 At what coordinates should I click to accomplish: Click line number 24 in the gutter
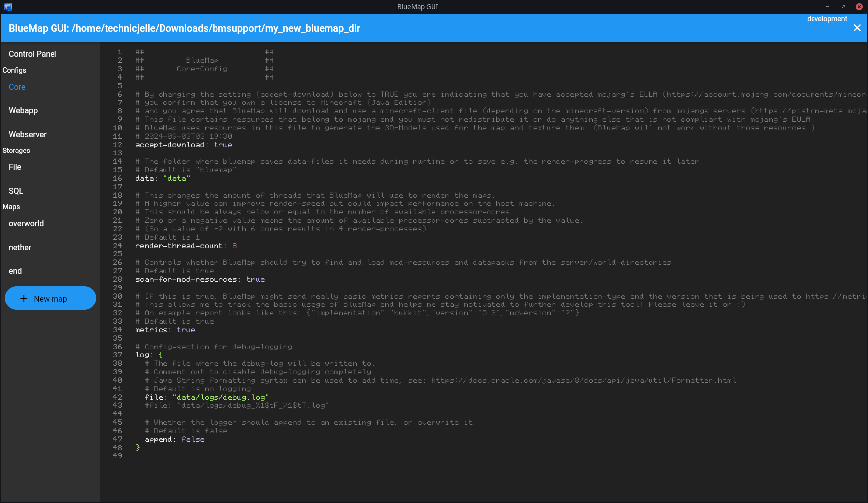117,246
